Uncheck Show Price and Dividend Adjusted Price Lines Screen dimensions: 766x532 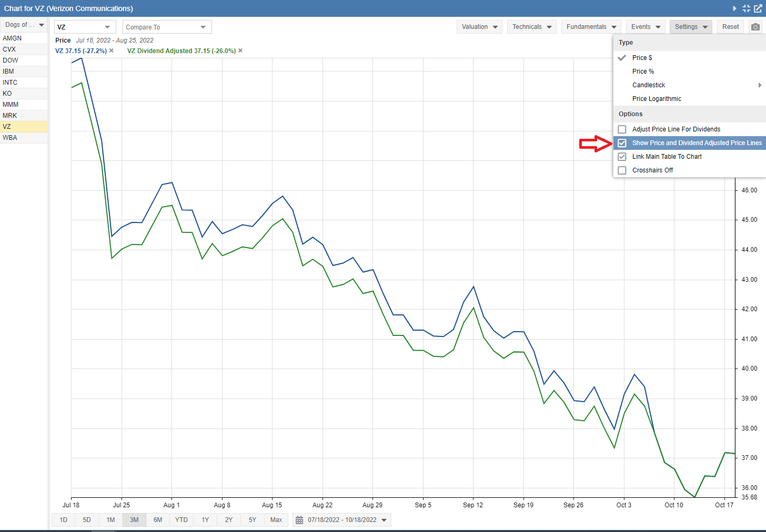click(622, 143)
